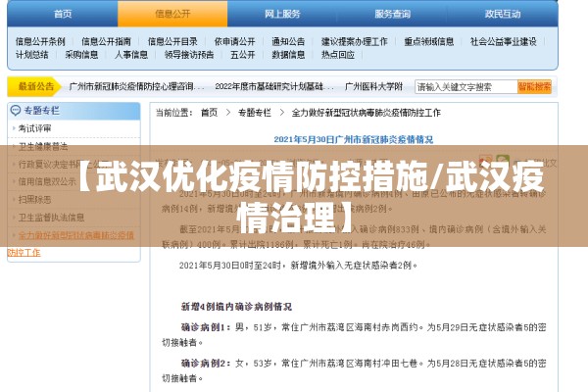Click 五公开 in the submenu
Screen dimensions: 588x392
click(x=243, y=55)
